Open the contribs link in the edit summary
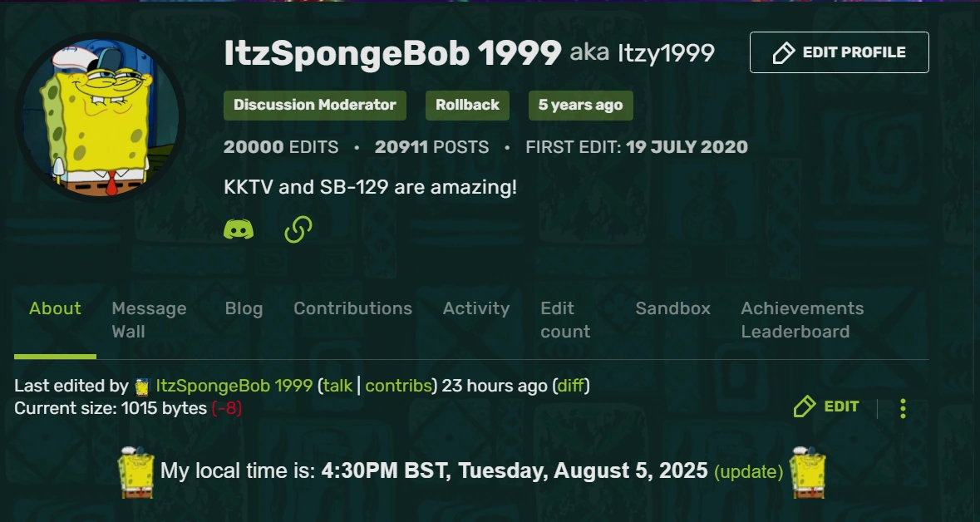This screenshot has width=980, height=522. click(x=398, y=385)
